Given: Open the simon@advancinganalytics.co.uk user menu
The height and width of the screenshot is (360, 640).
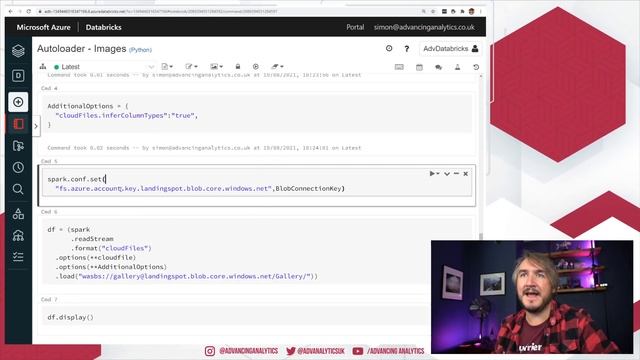Looking at the screenshot, I should 424,27.
